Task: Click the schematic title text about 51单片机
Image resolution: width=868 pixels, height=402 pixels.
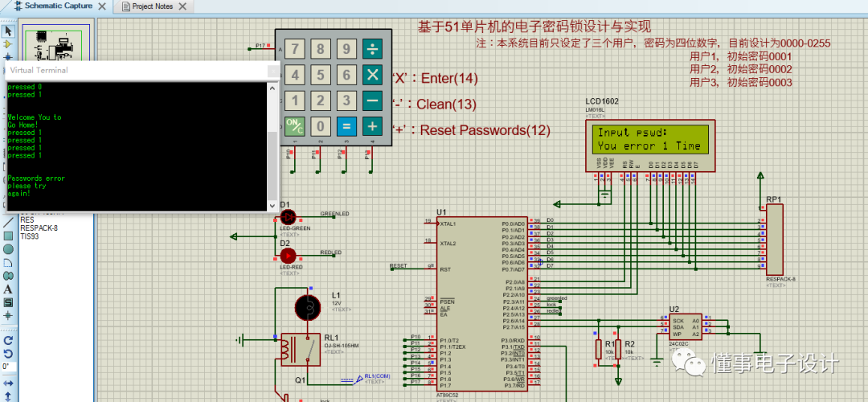Action: click(534, 26)
